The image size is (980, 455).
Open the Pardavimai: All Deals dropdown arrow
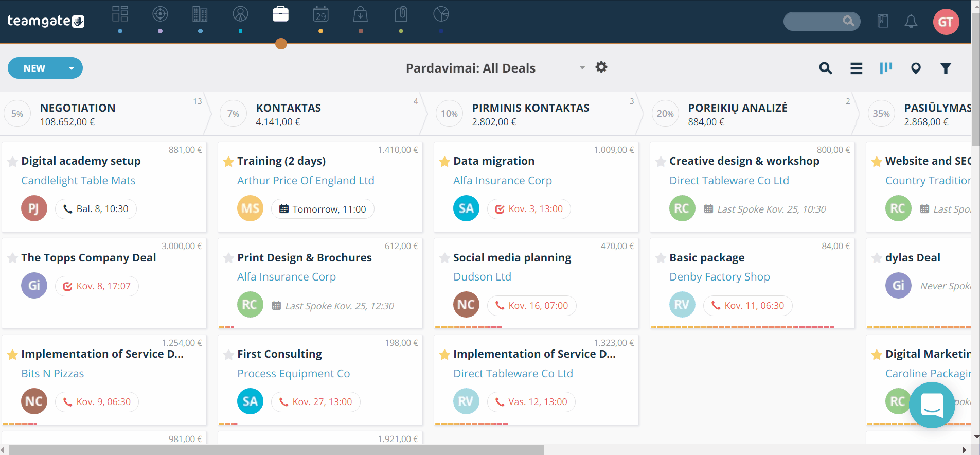click(582, 67)
